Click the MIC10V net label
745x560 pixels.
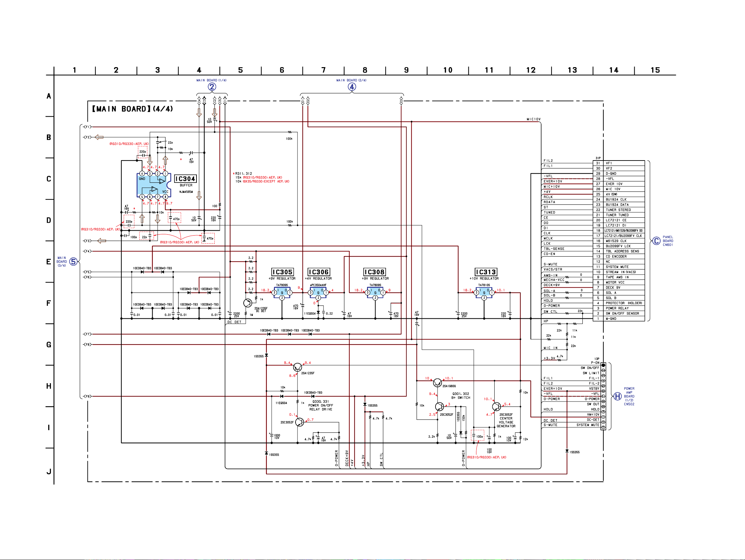coord(534,119)
